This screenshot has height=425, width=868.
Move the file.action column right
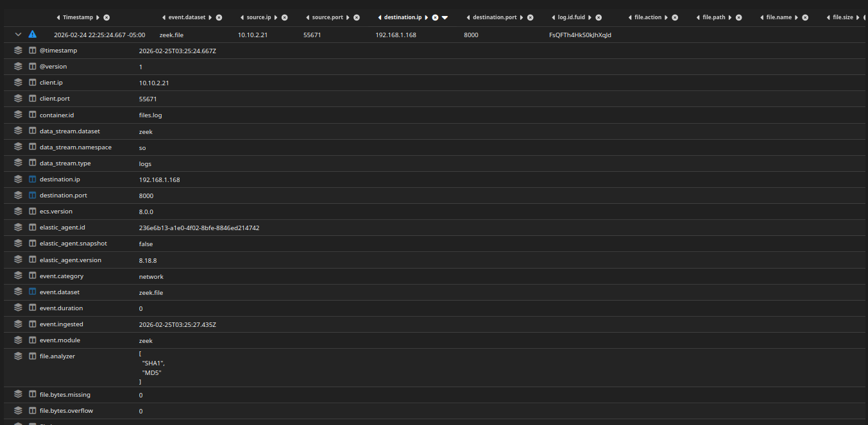(x=666, y=17)
